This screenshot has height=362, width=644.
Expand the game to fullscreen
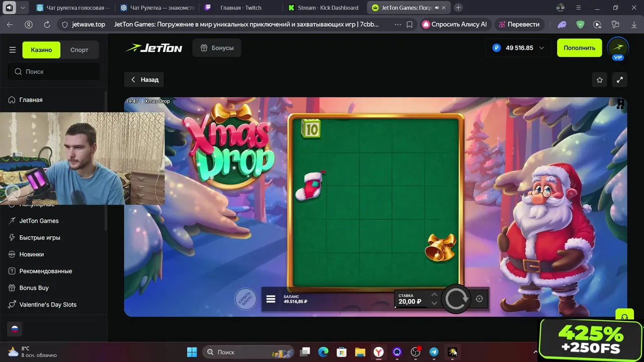click(620, 80)
